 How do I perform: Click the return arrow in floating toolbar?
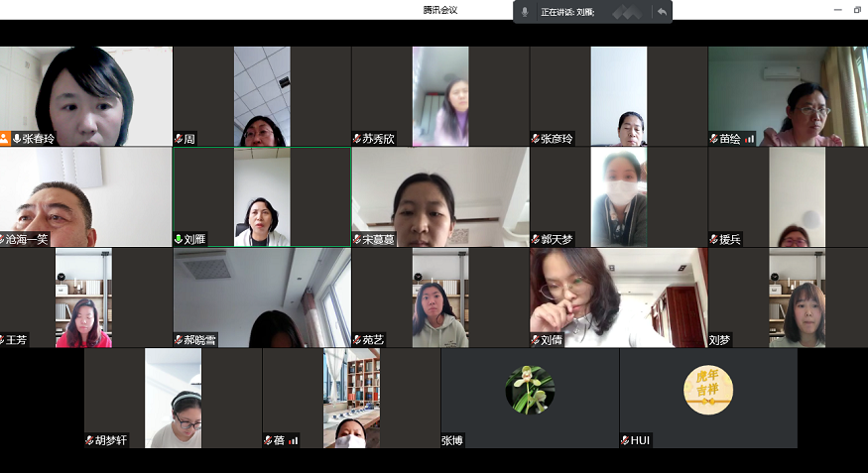[661, 12]
